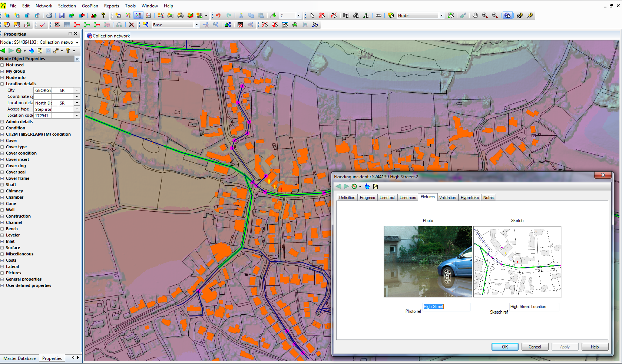Click the OK button
This screenshot has height=364, width=622.
[x=505, y=347]
